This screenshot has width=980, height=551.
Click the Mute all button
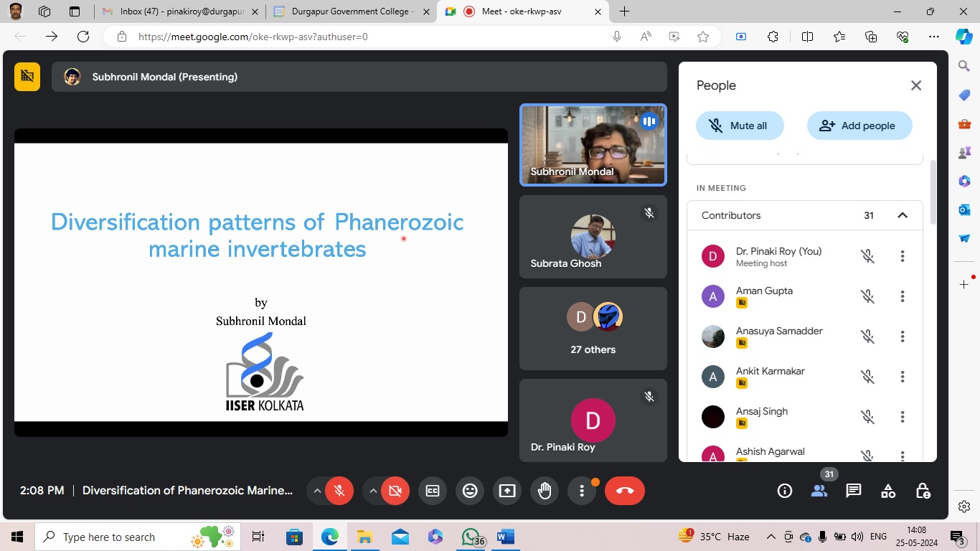coord(740,126)
